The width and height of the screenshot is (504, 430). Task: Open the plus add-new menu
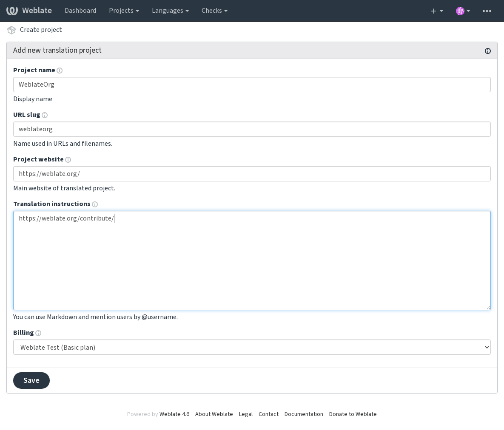[x=436, y=11]
